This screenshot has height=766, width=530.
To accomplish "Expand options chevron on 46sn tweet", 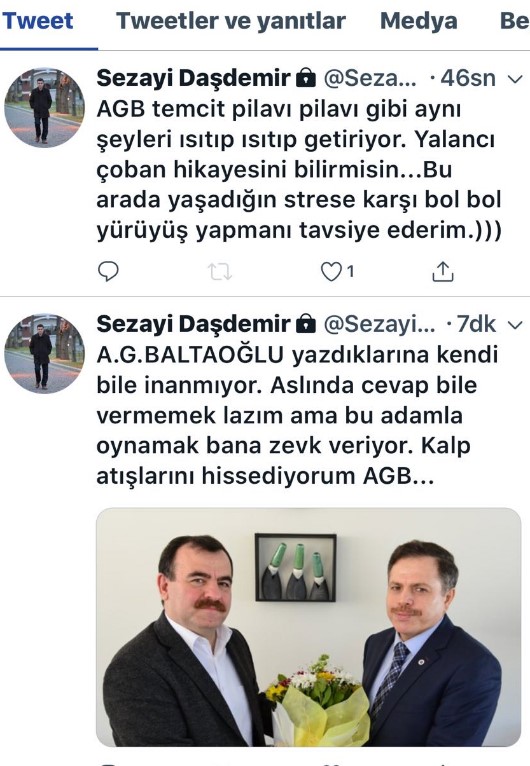I will click(x=515, y=79).
